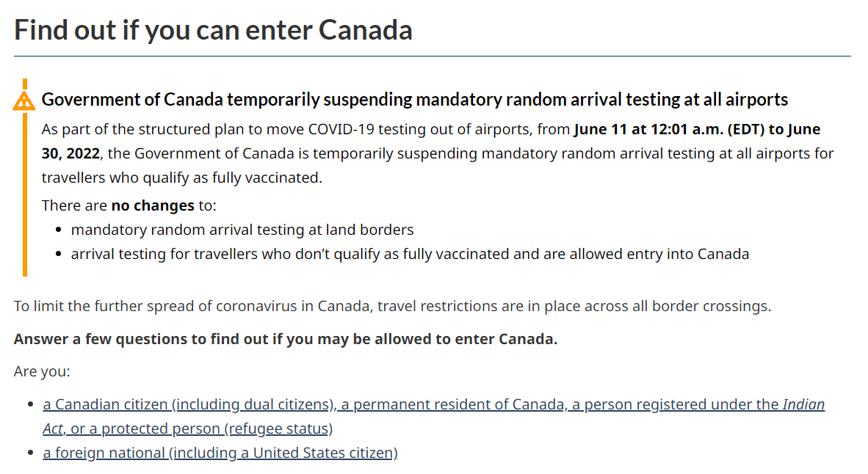This screenshot has height=474, width=868.
Task: Click the alert heading about suspending arrival testing
Action: [x=415, y=100]
